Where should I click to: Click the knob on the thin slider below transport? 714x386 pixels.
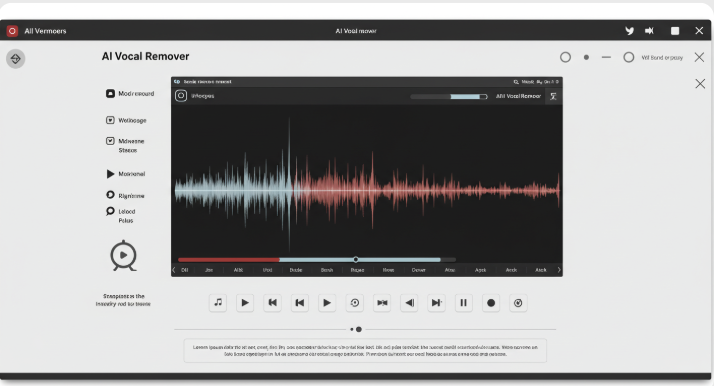point(359,329)
